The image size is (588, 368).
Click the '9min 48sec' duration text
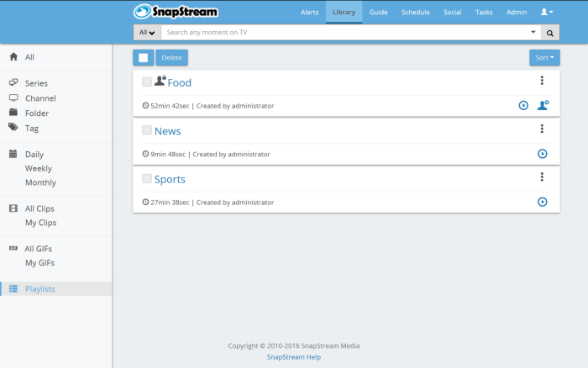tap(168, 155)
